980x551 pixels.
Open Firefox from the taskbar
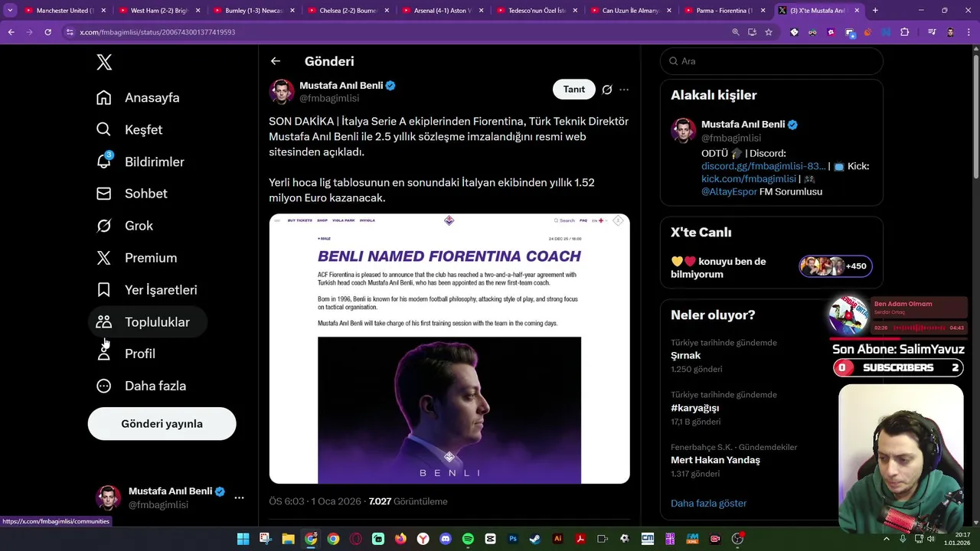pos(400,539)
